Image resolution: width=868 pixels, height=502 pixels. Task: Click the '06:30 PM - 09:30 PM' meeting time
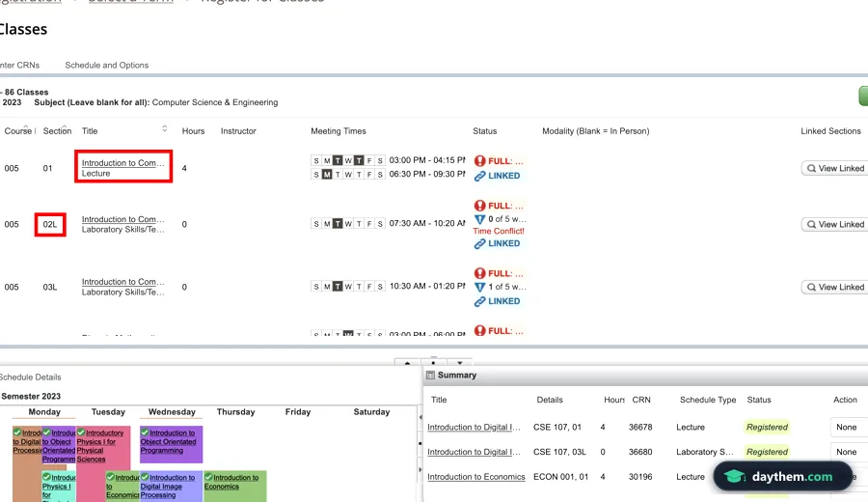click(x=427, y=174)
